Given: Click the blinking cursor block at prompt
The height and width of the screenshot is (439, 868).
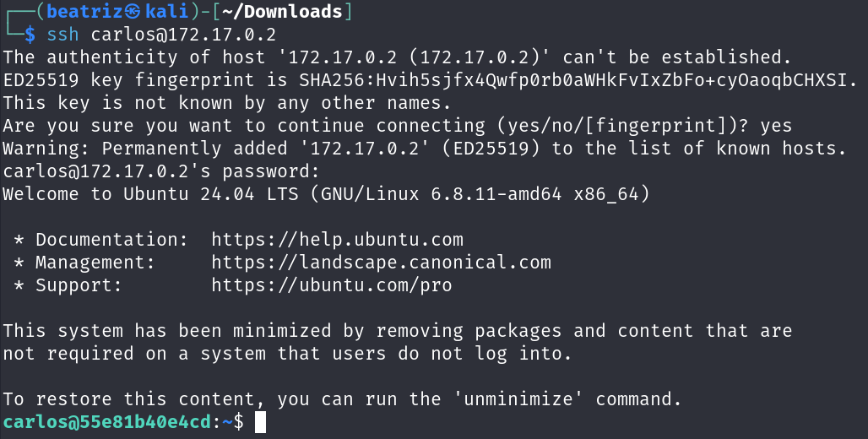Looking at the screenshot, I should [260, 422].
